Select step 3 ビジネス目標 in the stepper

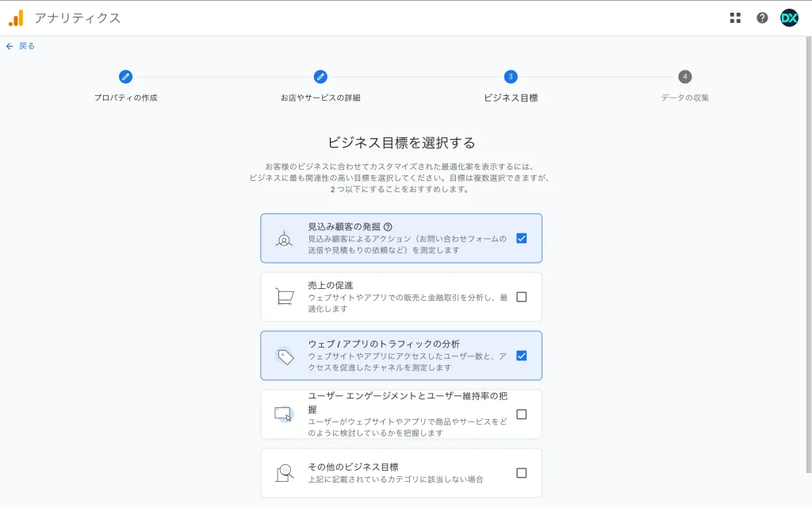[x=511, y=77]
